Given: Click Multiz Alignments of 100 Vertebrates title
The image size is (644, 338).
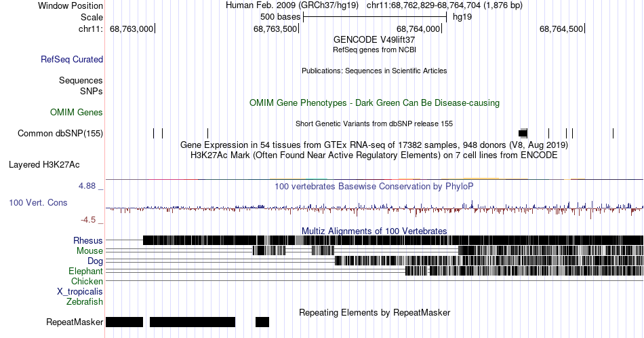Looking at the screenshot, I should tap(374, 231).
